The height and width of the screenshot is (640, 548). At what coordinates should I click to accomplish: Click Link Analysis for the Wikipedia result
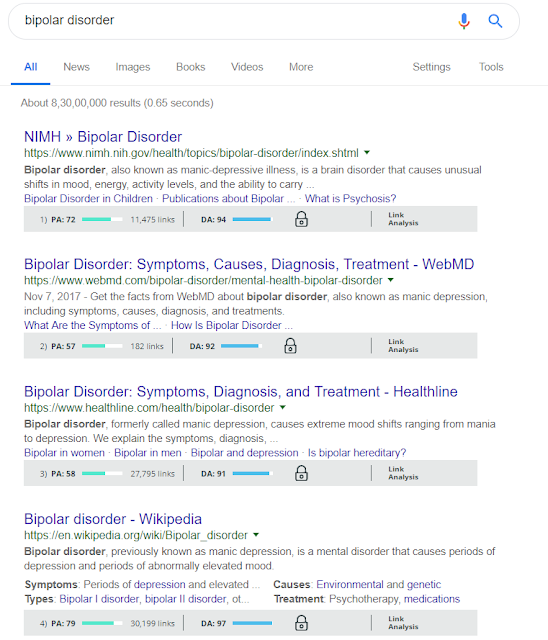pos(403,623)
